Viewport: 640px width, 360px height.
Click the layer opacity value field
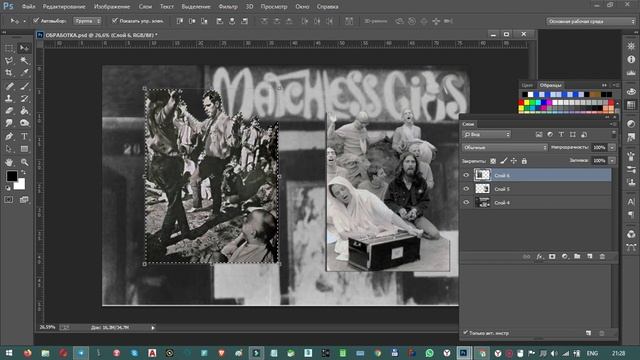point(599,147)
